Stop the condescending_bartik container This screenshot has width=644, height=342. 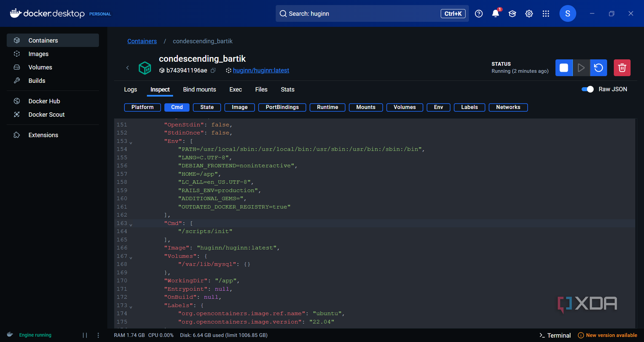click(564, 68)
